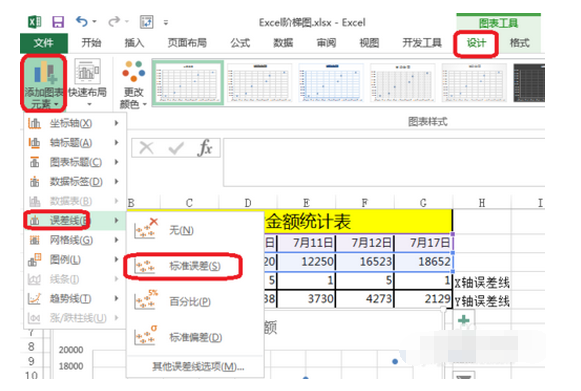This screenshot has height=391, width=581.
Task: Open the 网格线(G) submenu
Action: pyautogui.click(x=75, y=240)
